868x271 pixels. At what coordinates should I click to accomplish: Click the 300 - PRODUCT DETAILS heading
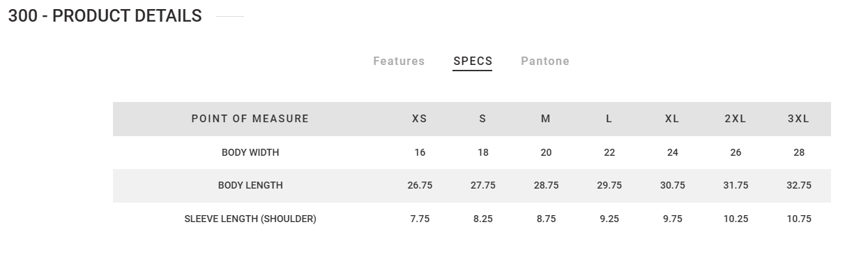pyautogui.click(x=105, y=16)
